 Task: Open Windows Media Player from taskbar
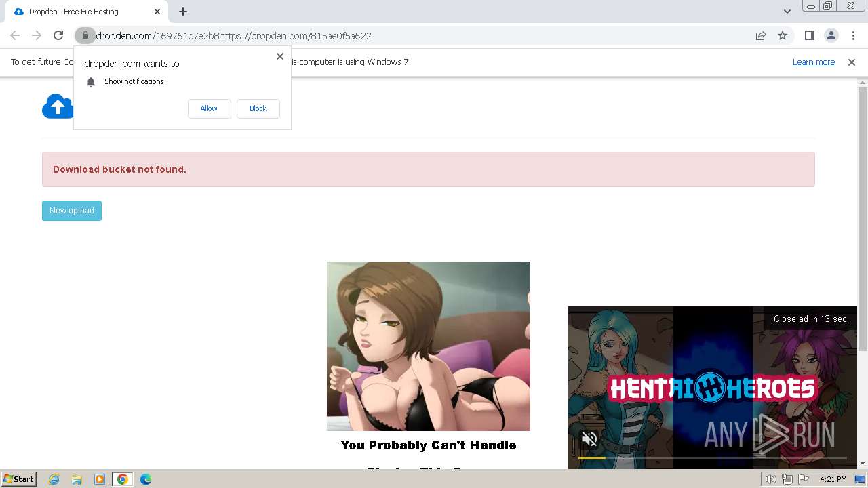pyautogui.click(x=100, y=479)
